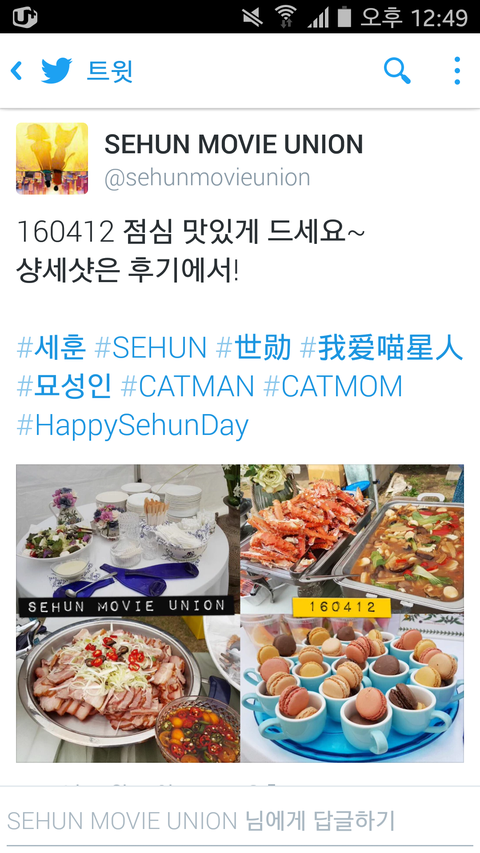View the macarons in cups photo
This screenshot has height=853, width=480.
tap(353, 689)
